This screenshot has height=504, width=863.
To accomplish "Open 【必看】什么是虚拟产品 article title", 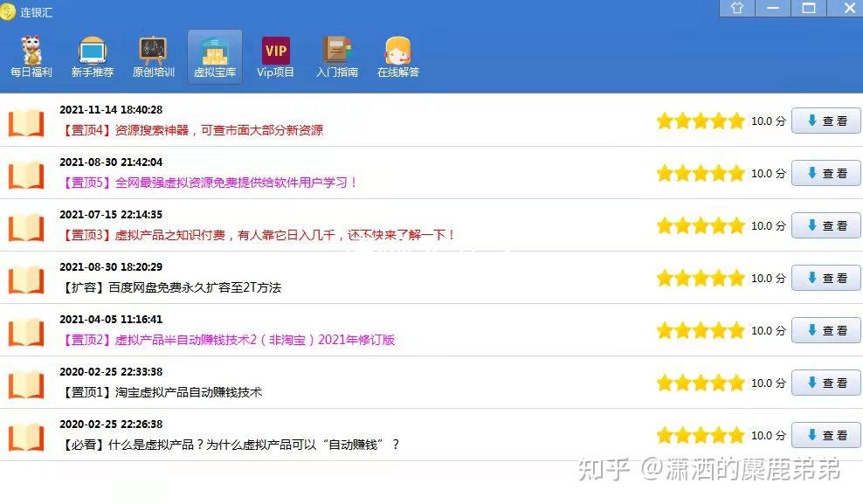I will click(x=230, y=445).
